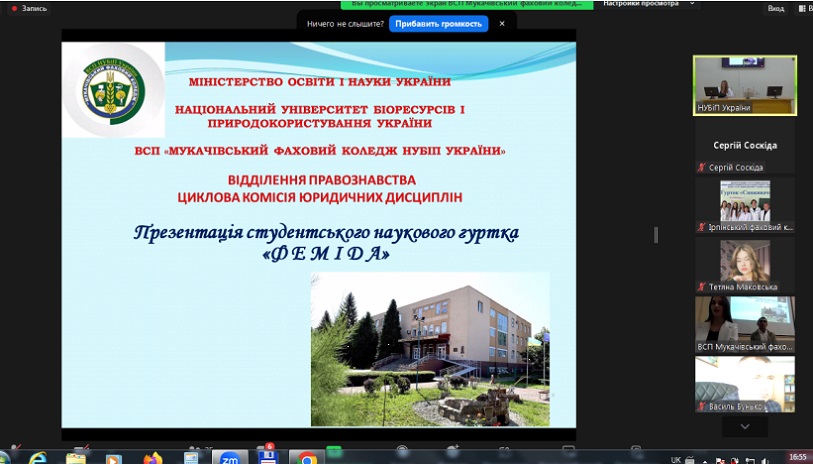This screenshot has width=813, height=464.
Task: Click the college emblem logo on slide
Action: (113, 90)
